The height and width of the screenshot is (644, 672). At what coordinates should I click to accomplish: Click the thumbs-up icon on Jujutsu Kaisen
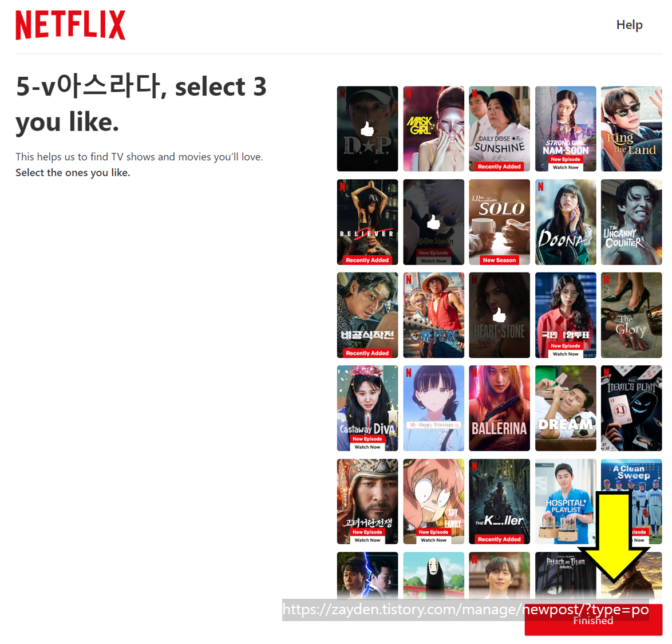pos(433,222)
